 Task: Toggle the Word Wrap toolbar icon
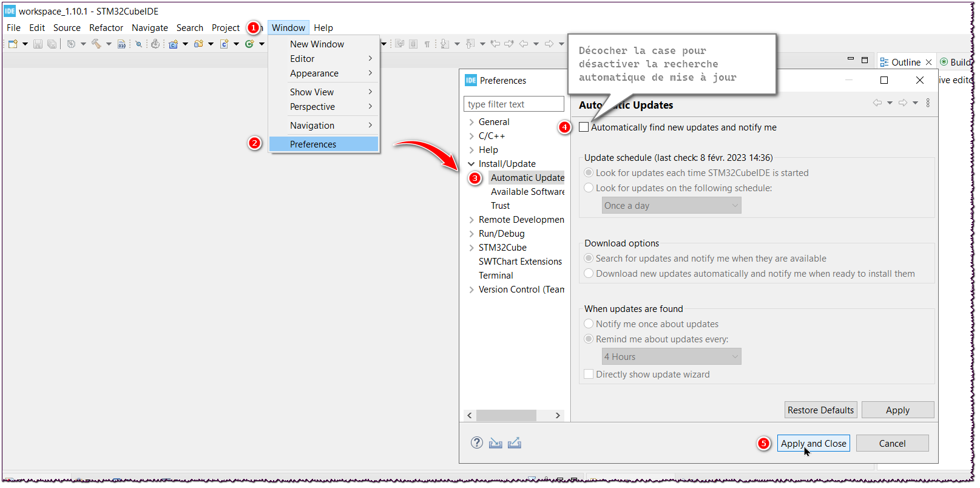[x=399, y=44]
